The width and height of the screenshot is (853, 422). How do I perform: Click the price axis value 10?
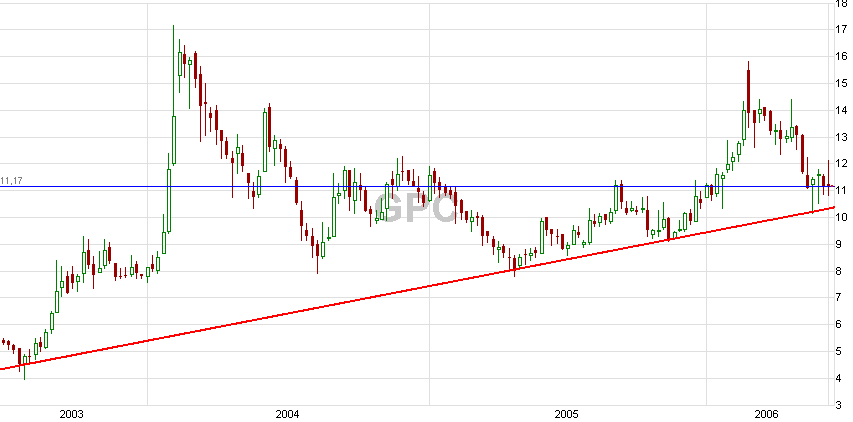coord(842,218)
